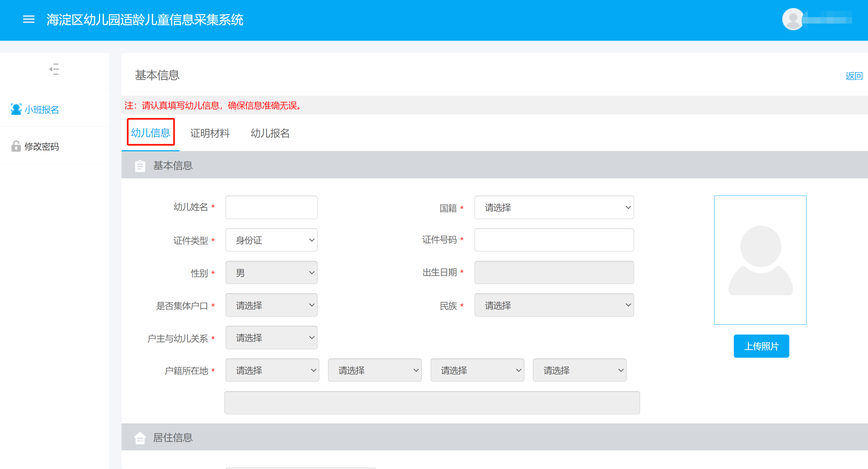Collapse sidebar using the indent icon

54,69
